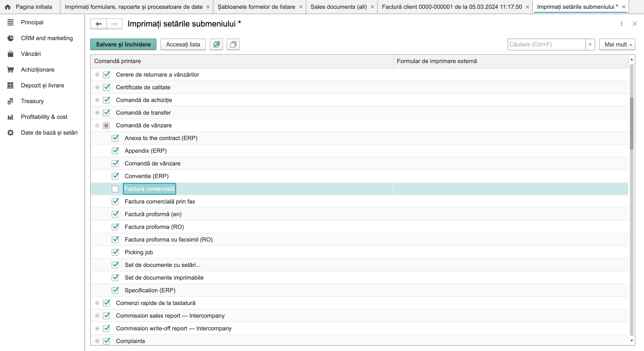This screenshot has height=351, width=644.
Task: Click the scrollbar down arrow
Action: tap(632, 341)
